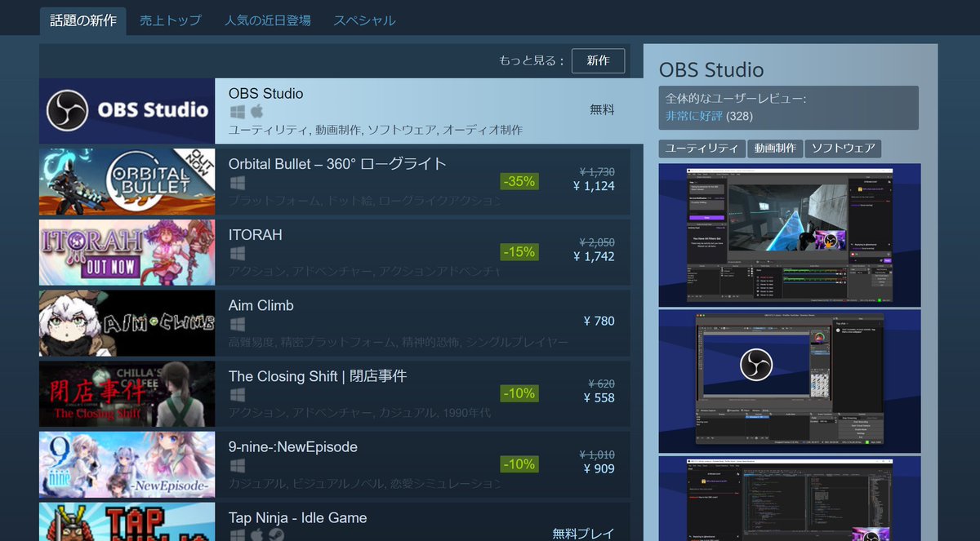This screenshot has height=541, width=980.
Task: Click the OBS Studio logo thumbnail
Action: coord(127,111)
